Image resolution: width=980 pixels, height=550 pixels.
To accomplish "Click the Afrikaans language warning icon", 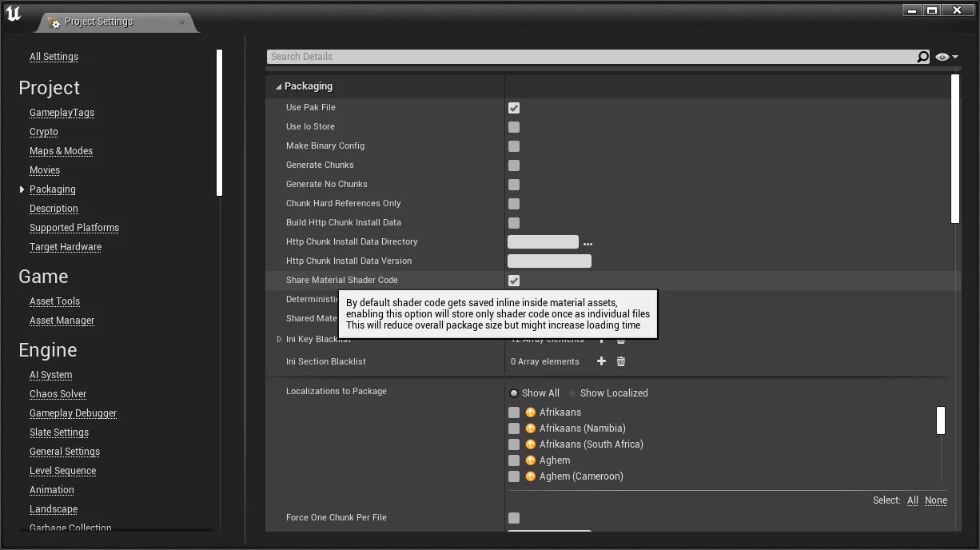I will point(531,412).
